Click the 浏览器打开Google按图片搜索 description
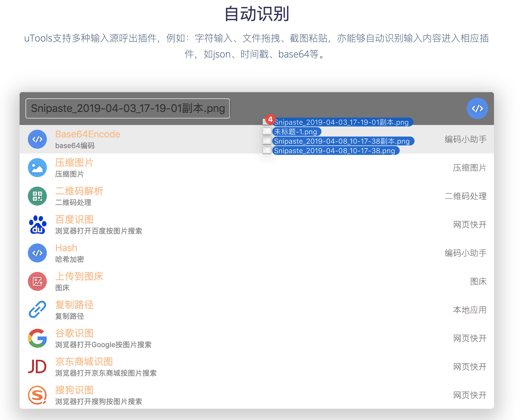Screen dimensions: 529x420 click(x=103, y=344)
